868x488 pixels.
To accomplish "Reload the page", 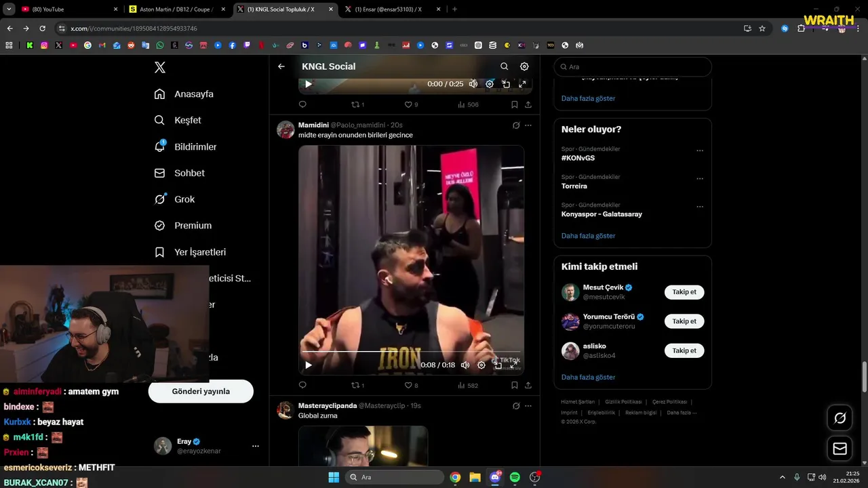I will (42, 28).
